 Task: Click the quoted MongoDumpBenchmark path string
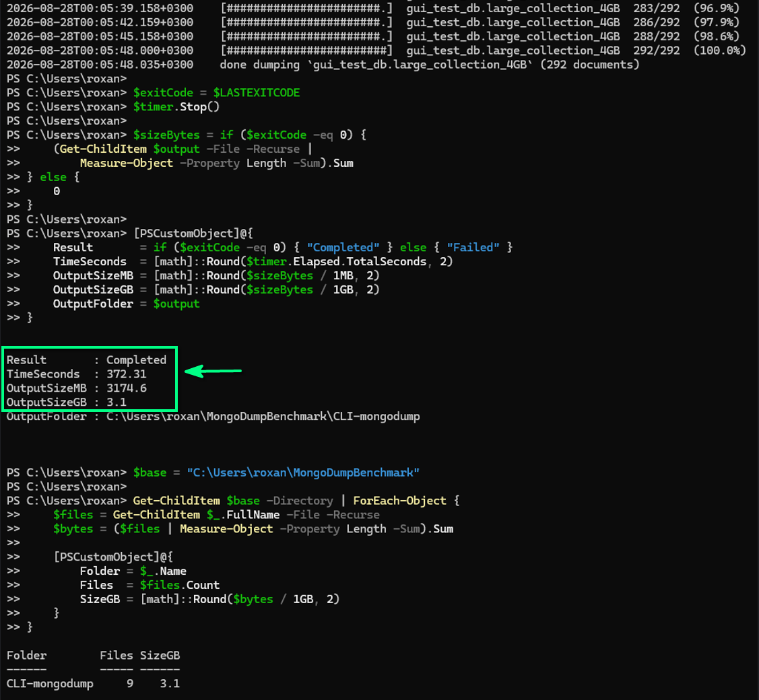303,472
